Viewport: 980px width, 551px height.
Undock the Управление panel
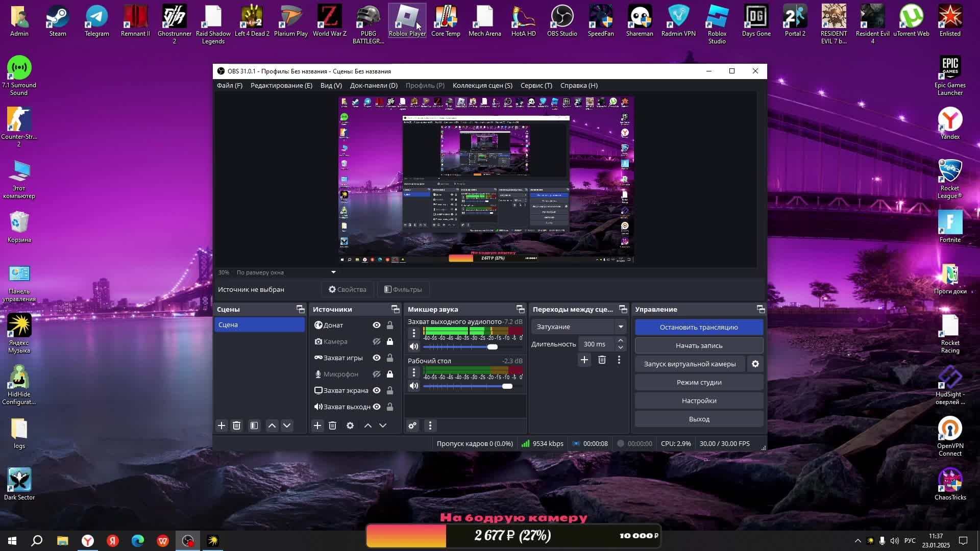pos(761,309)
